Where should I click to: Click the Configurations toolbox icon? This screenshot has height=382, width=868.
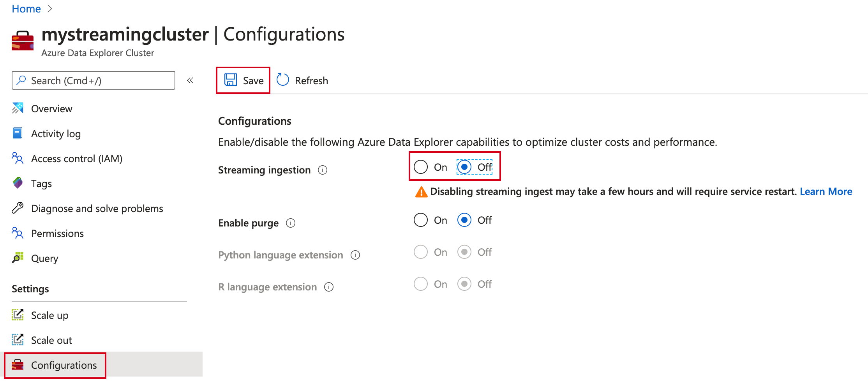18,365
